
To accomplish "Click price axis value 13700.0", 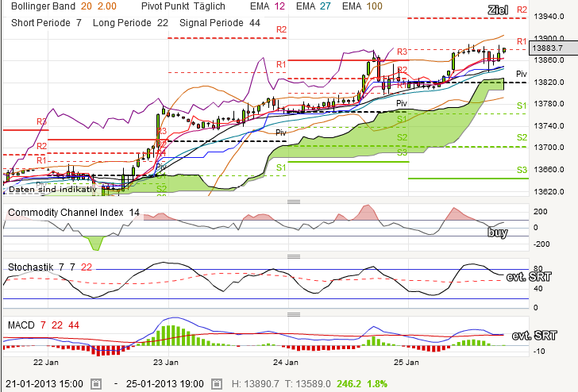I will pyautogui.click(x=549, y=148).
